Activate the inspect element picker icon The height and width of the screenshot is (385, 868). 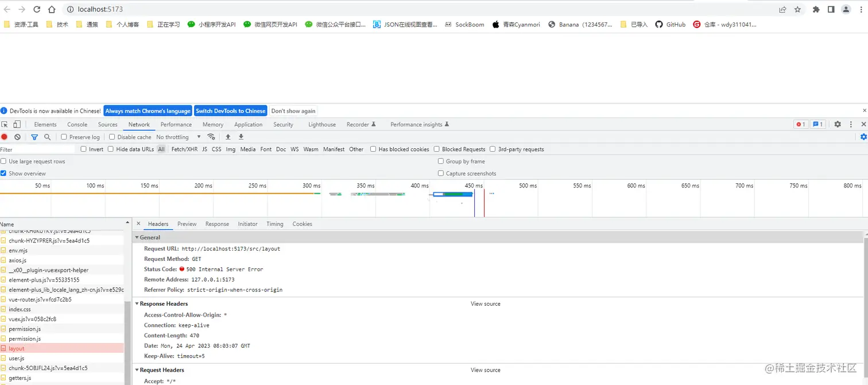tap(5, 124)
